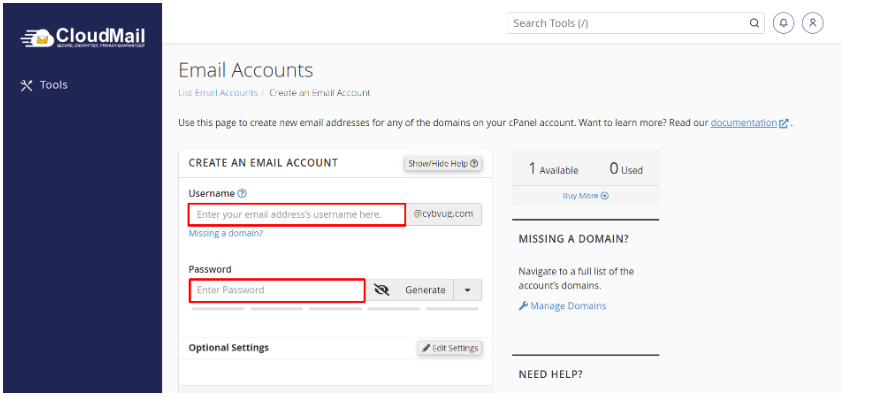Click the Show/Hide Help button
Screen dimensions: 871x402
[442, 164]
